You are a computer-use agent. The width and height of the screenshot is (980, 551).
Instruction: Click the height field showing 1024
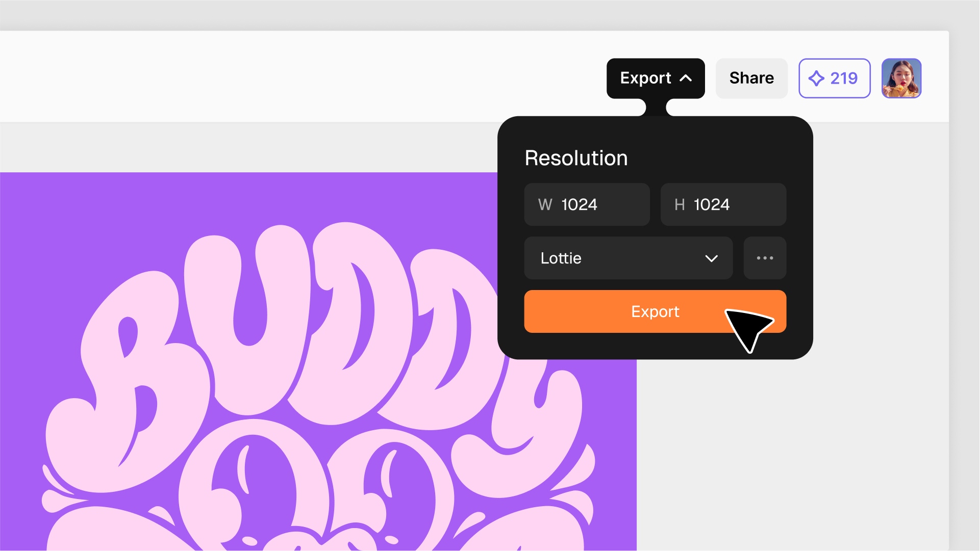pyautogui.click(x=723, y=204)
